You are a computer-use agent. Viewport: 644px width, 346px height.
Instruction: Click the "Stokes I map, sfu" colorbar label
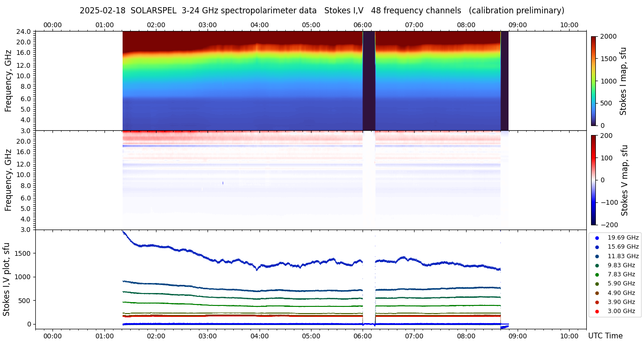coord(623,81)
